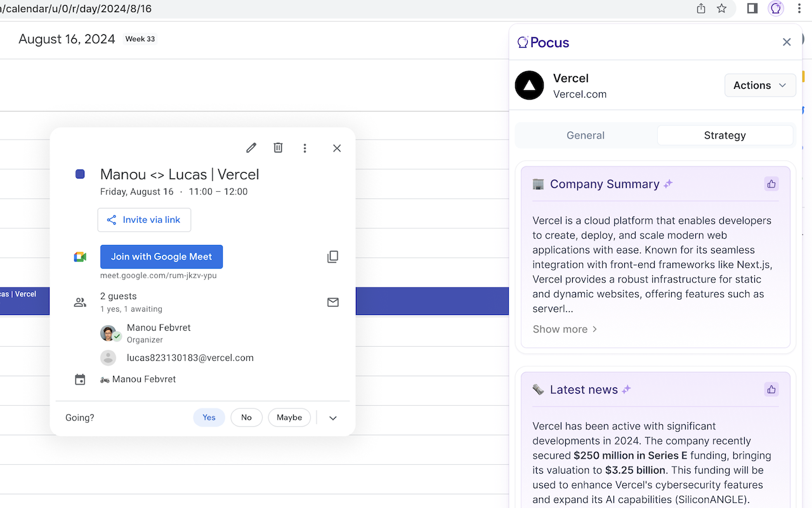Click organizer name Manou Febvret

(x=159, y=328)
